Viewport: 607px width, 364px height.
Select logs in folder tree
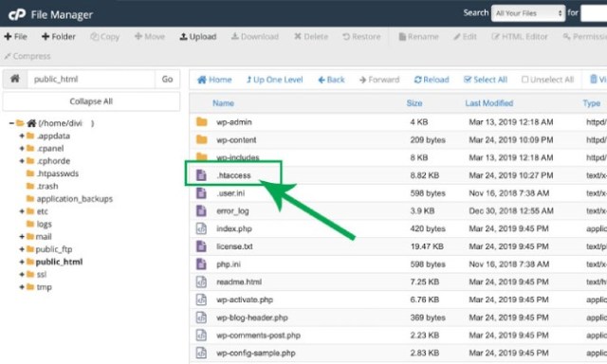click(44, 225)
